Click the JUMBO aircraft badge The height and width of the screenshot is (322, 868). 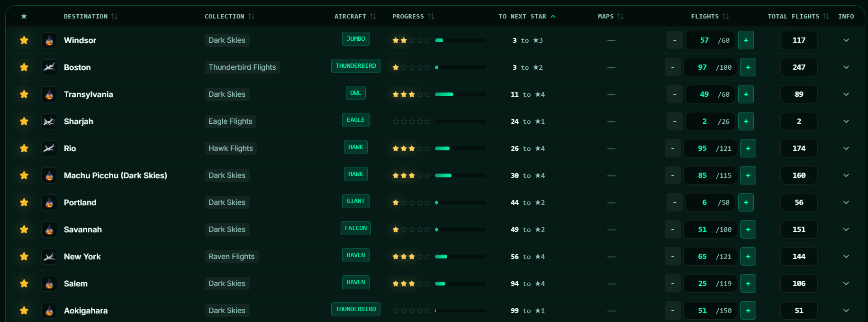(356, 39)
